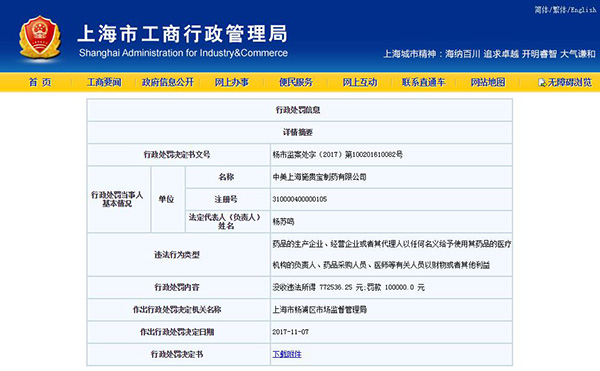
Task: Open the 工商要闻 menu item
Action: click(104, 82)
